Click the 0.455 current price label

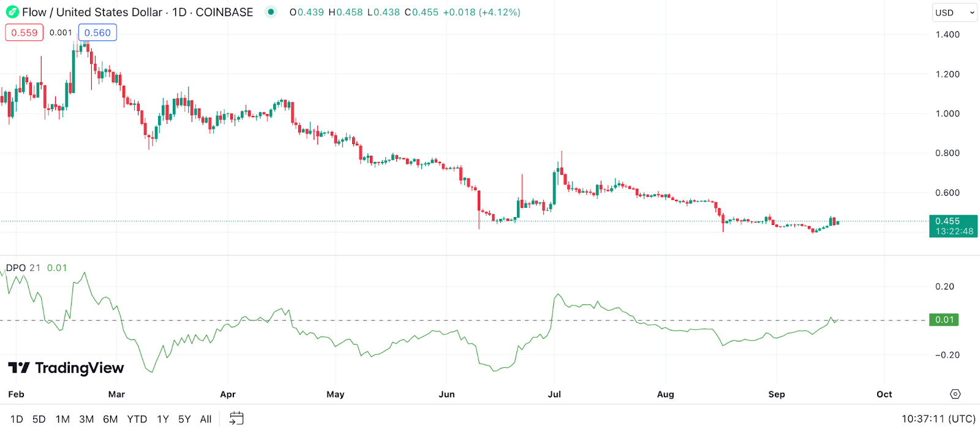tap(953, 226)
